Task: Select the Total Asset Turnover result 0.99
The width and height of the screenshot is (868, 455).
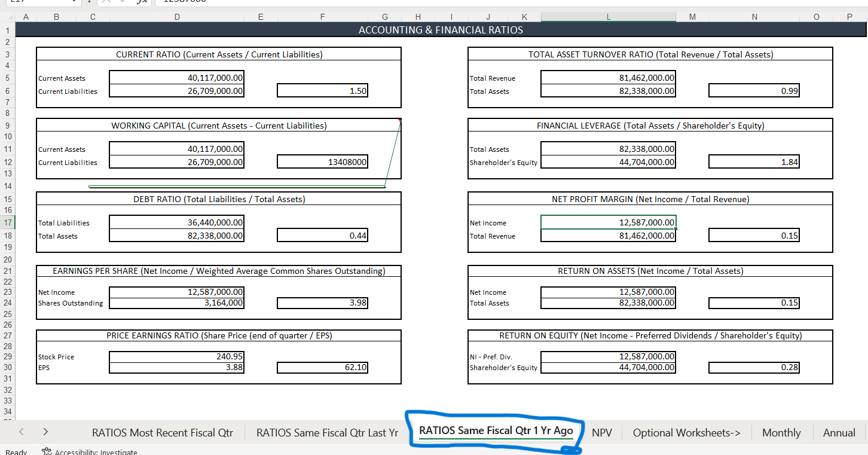Action: point(754,91)
